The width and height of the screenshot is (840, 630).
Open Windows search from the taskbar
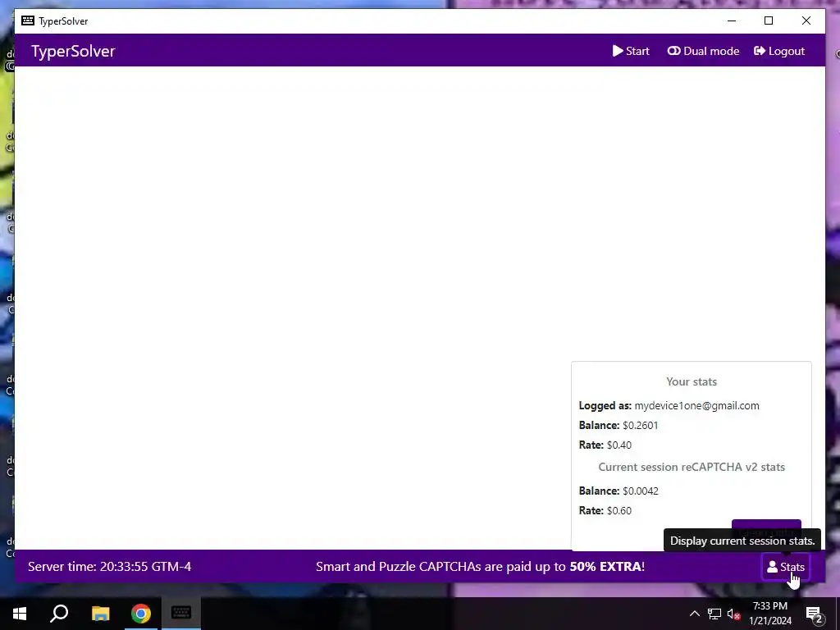[59, 614]
